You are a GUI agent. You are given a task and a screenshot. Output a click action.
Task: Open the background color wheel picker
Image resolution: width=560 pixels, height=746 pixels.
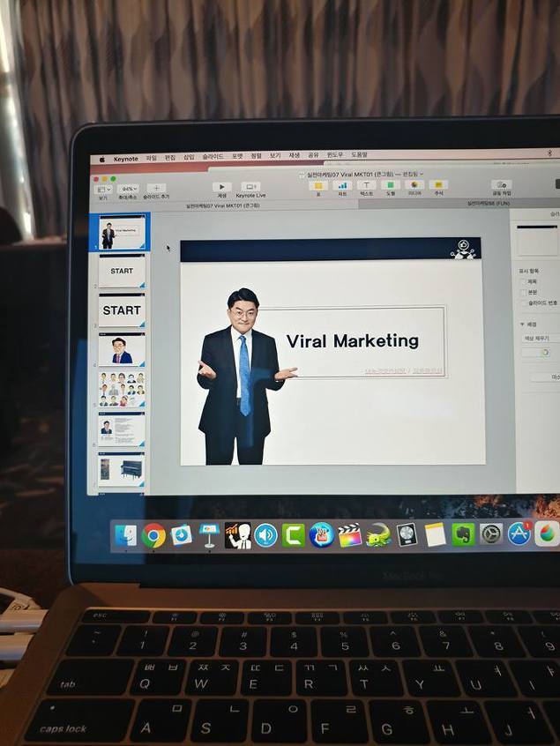545,353
